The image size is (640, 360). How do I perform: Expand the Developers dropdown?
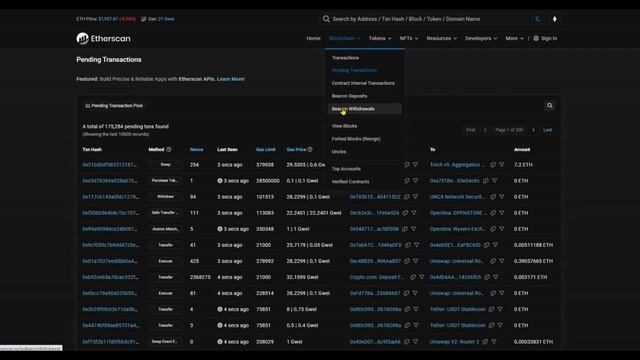point(481,38)
